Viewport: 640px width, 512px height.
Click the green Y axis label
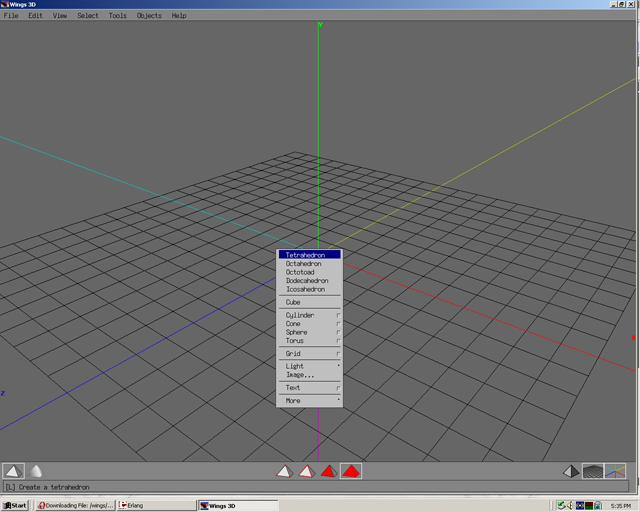(x=320, y=24)
